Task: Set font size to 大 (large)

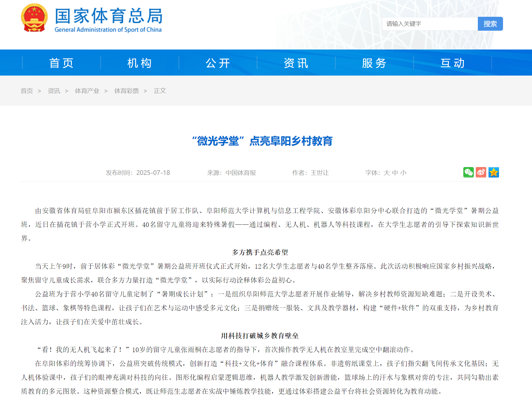Action: 387,173
